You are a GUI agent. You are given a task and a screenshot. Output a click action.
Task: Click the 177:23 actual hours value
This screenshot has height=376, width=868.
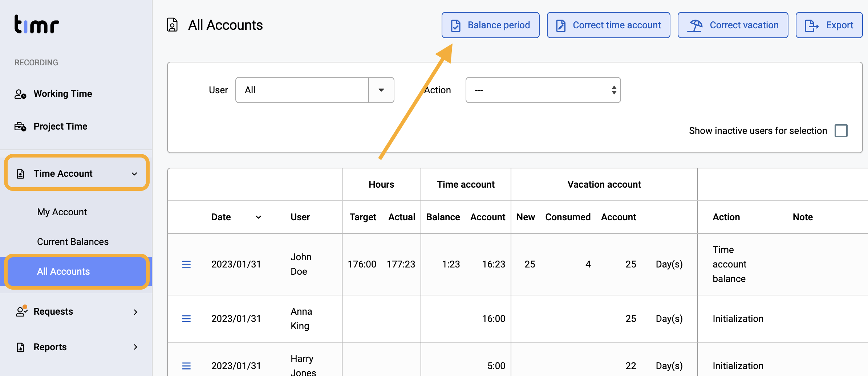tap(401, 264)
